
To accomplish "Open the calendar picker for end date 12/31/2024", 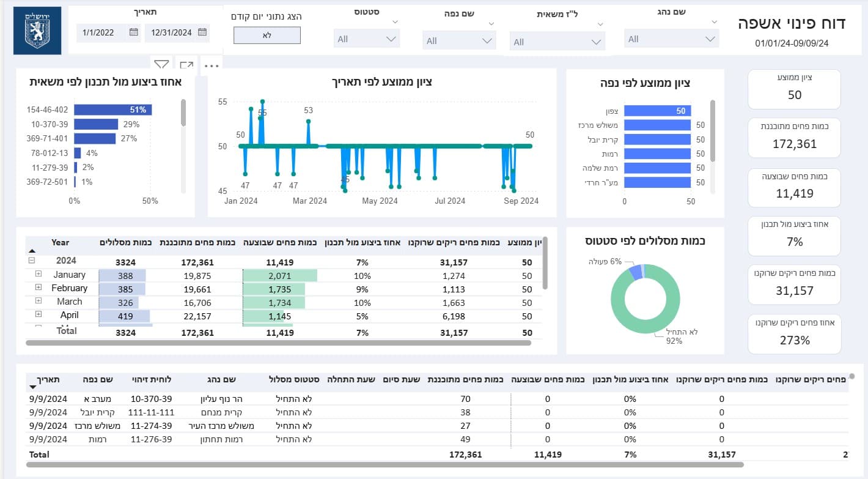I will pyautogui.click(x=202, y=32).
